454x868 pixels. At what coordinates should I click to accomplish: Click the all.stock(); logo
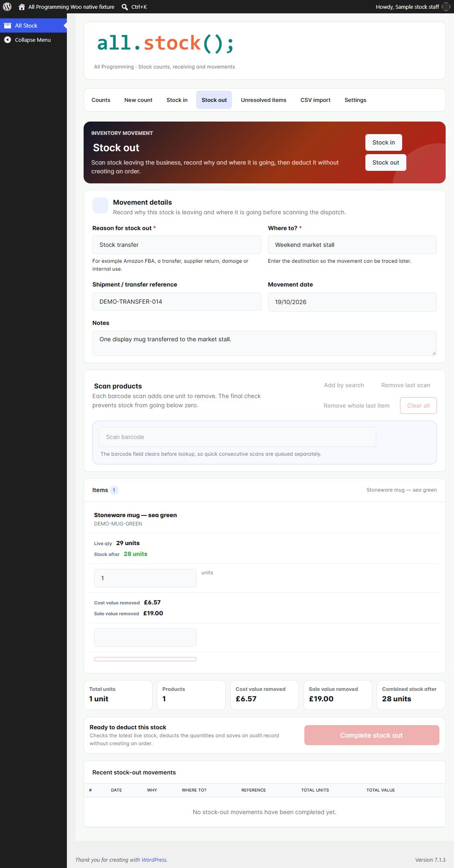tap(166, 43)
